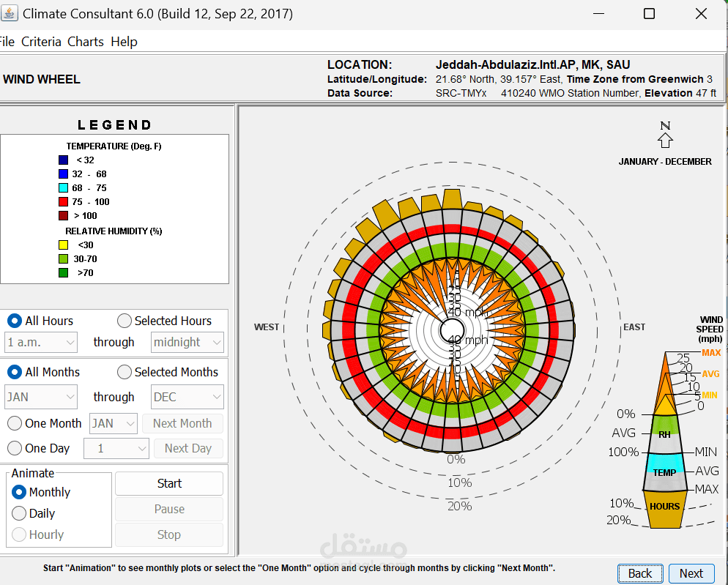Open the Criteria menu
The width and height of the screenshot is (728, 585).
pos(41,42)
